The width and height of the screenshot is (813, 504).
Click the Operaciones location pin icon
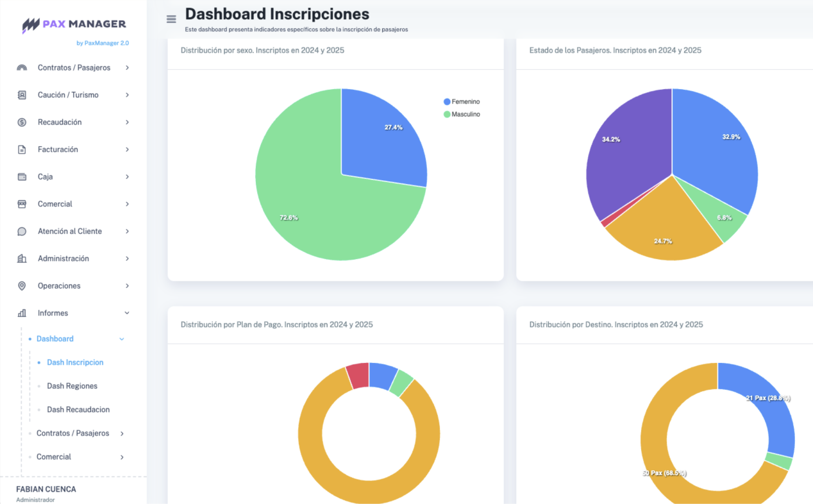pyautogui.click(x=22, y=286)
